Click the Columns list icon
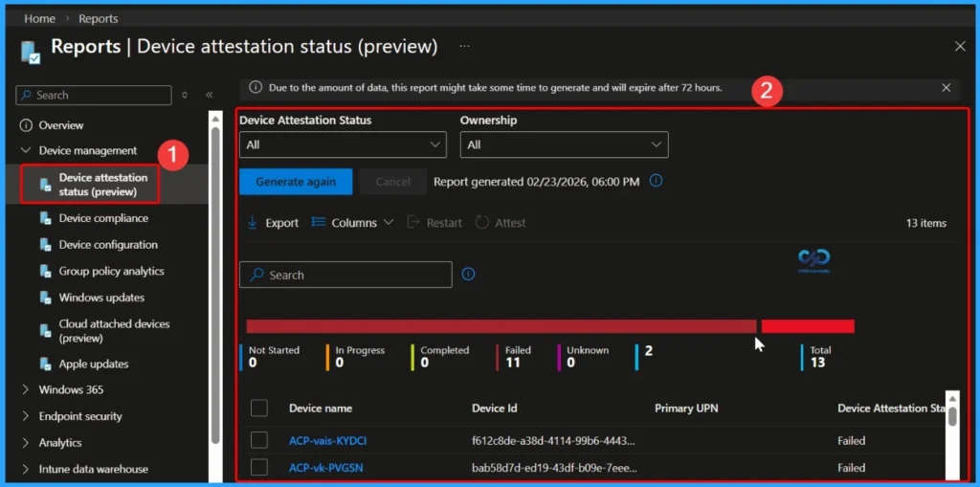 (319, 223)
